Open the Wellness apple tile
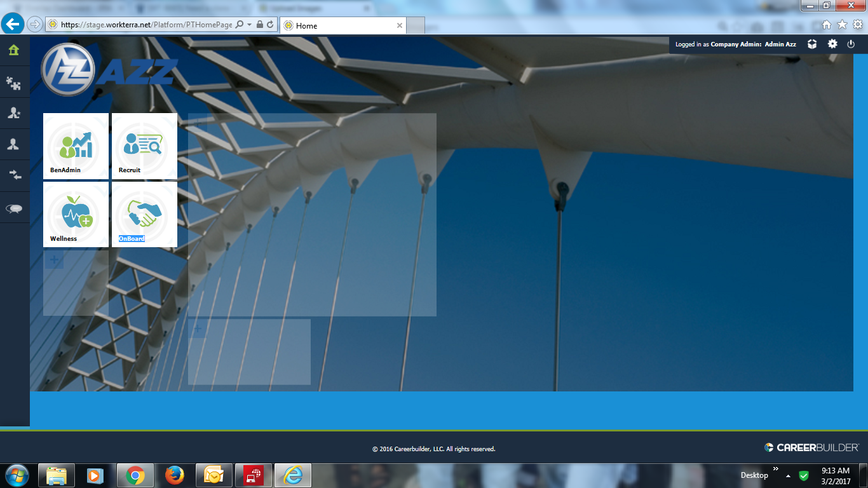868x488 pixels. point(76,214)
